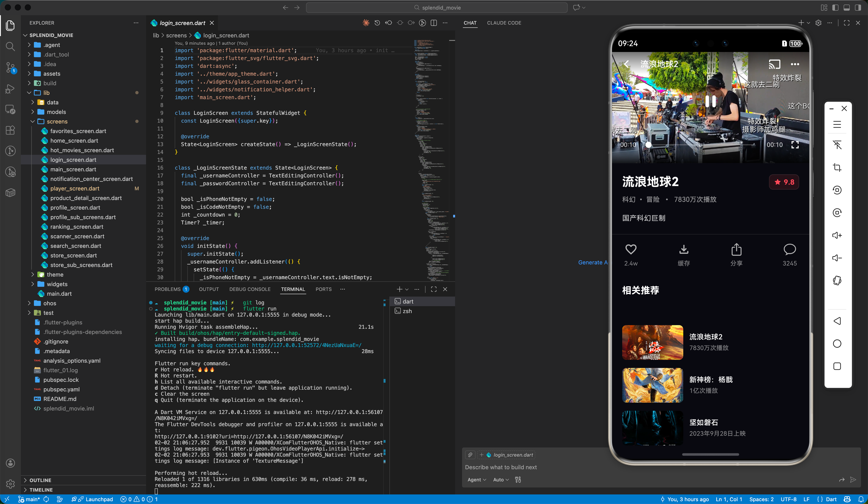Open player_screen.dart in the explorer
This screenshot has height=504, width=868.
point(75,189)
